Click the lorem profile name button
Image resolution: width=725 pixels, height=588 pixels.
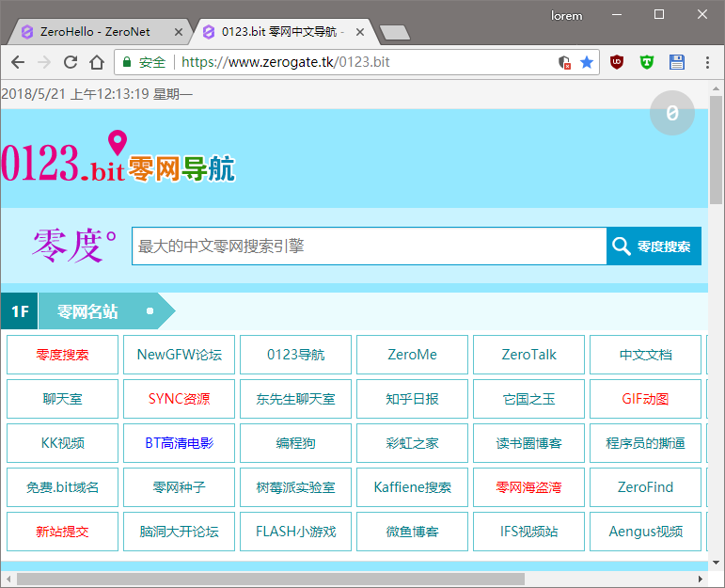tap(566, 16)
